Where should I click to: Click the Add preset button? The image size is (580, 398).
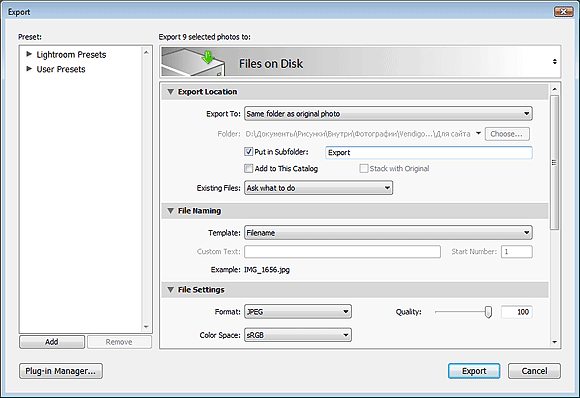pyautogui.click(x=52, y=342)
